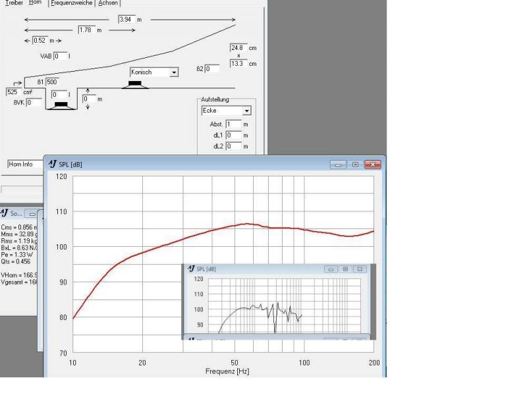Viewport: 527px width, 420px height.
Task: Click the driver icon in the rear chamber
Action: coord(61,105)
